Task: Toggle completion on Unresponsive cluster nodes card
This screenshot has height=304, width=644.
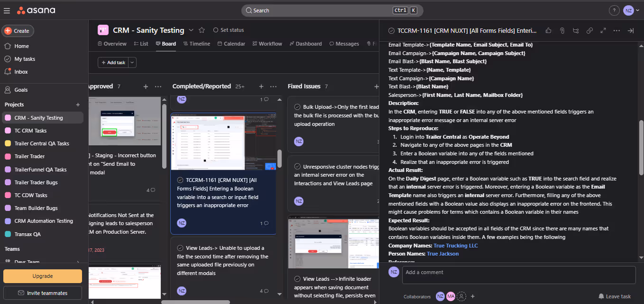Action: coord(297,167)
